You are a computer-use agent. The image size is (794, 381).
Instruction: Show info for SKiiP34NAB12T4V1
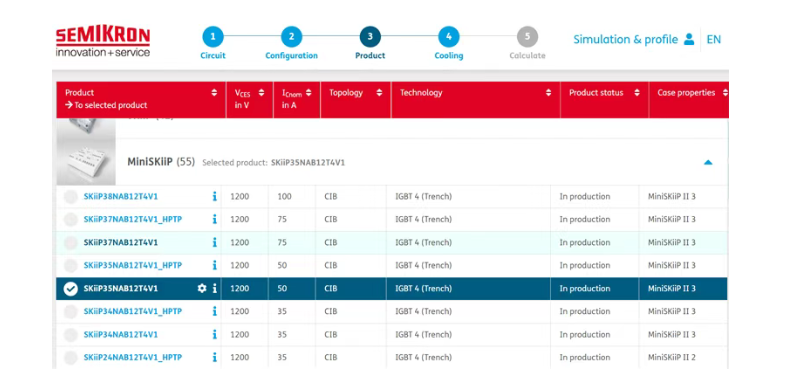(215, 334)
